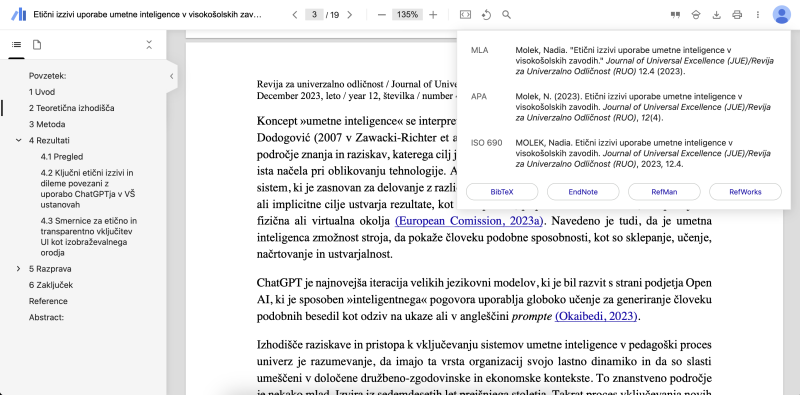Select 2 Teoretična izhodišča outline entry
The width and height of the screenshot is (800, 395).
71,108
